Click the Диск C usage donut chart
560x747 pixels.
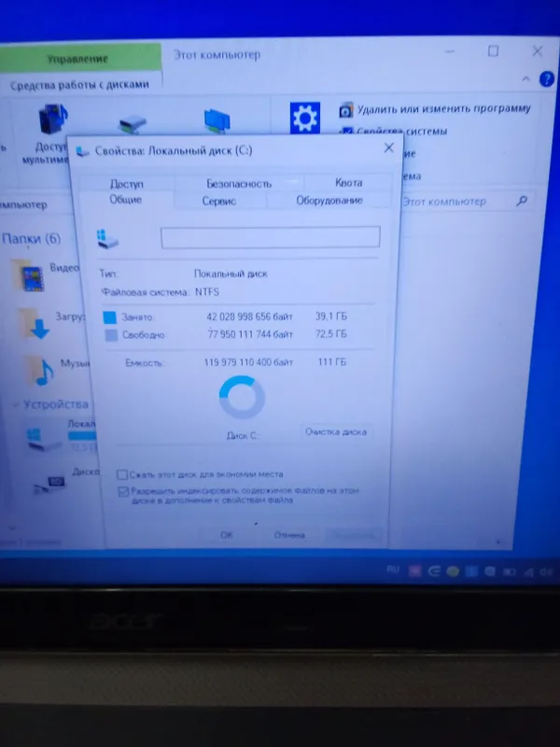pos(242,398)
